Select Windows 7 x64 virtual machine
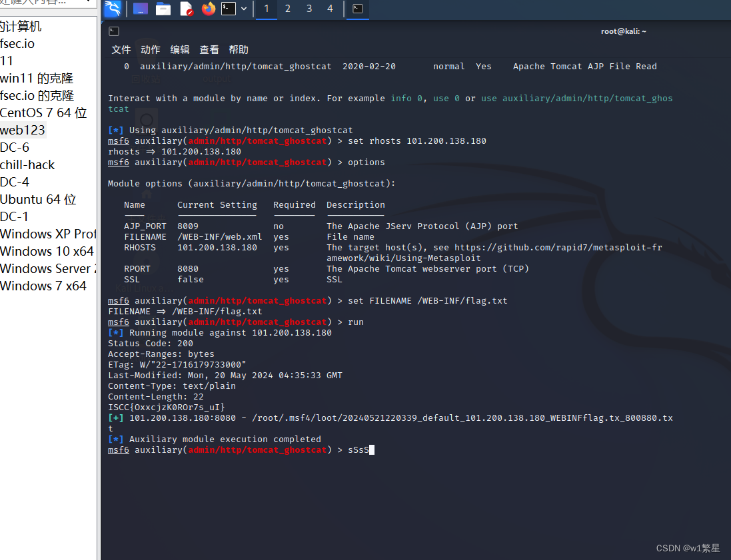This screenshot has height=560, width=731. tap(43, 286)
